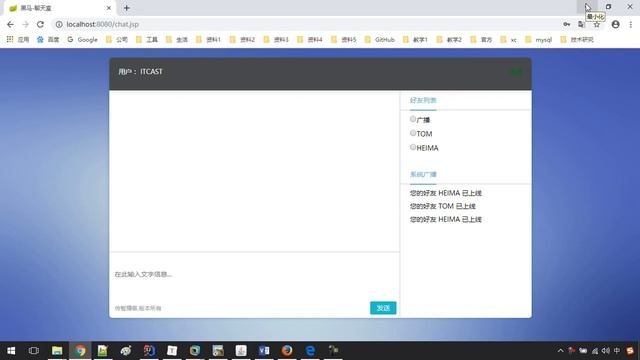Open the Google bookmark
640x360 pixels.
coord(82,40)
